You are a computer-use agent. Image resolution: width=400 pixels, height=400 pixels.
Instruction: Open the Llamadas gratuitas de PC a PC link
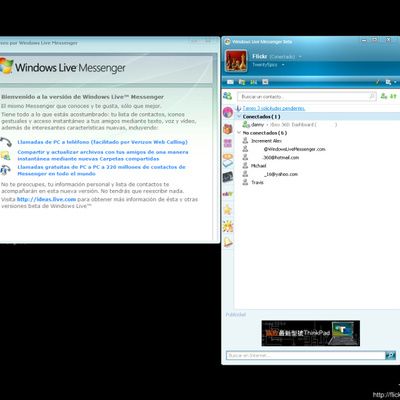tap(101, 170)
